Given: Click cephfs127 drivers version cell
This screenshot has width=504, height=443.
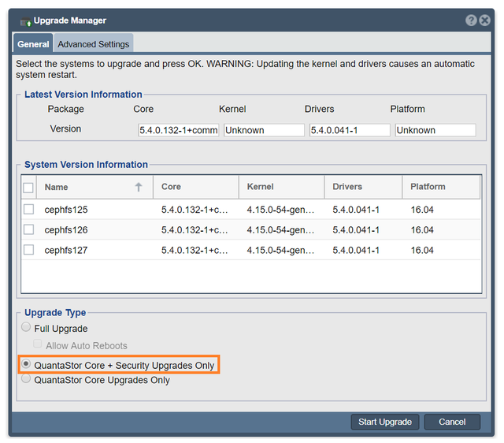Looking at the screenshot, I should (356, 251).
